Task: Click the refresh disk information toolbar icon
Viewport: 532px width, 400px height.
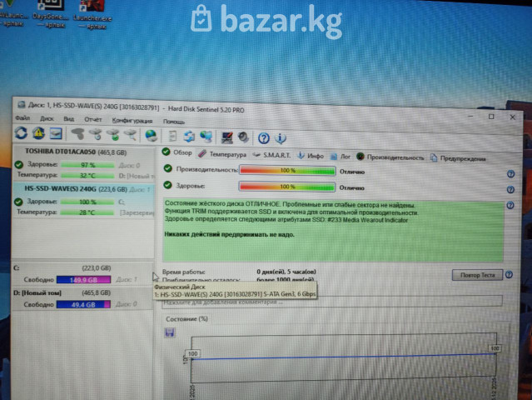Action: click(22, 133)
